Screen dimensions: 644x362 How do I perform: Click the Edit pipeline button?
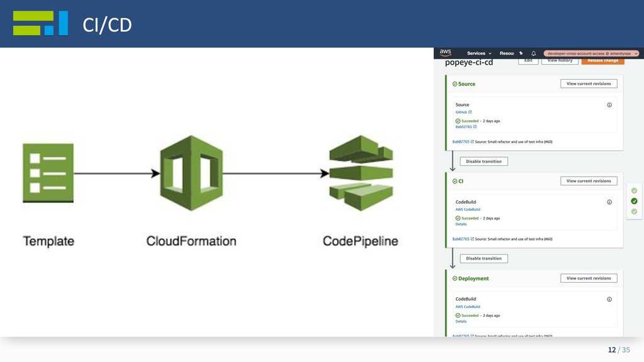528,61
